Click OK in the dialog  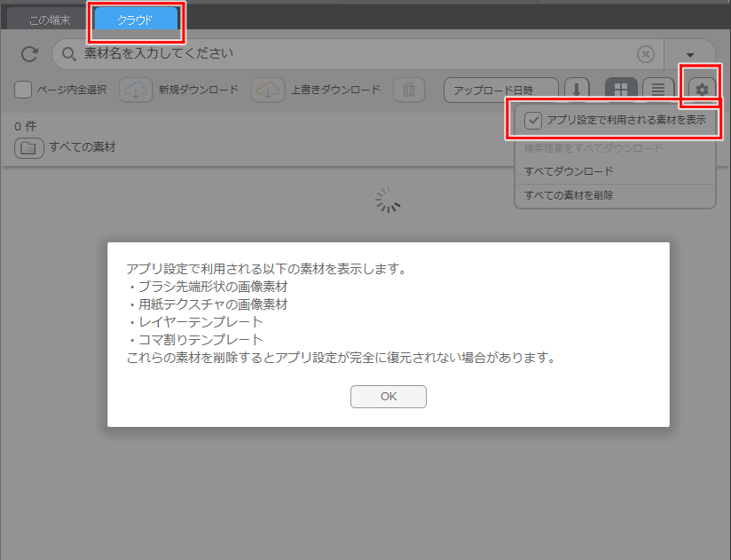(x=389, y=397)
